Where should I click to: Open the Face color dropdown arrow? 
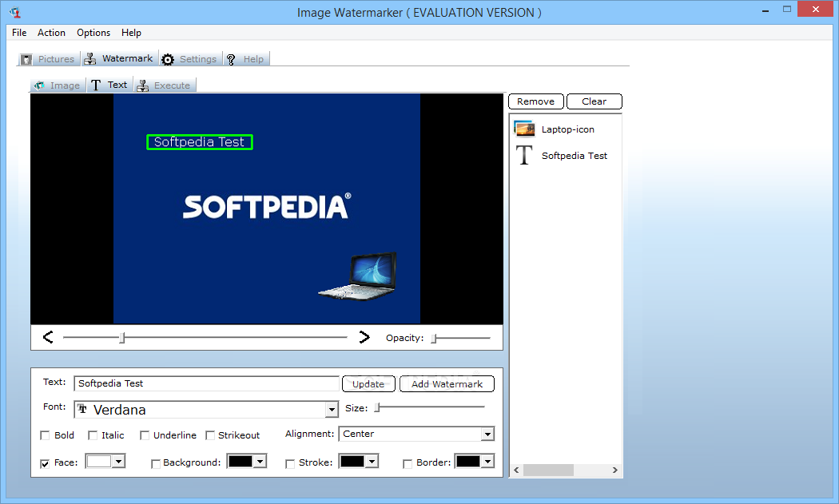[119, 461]
